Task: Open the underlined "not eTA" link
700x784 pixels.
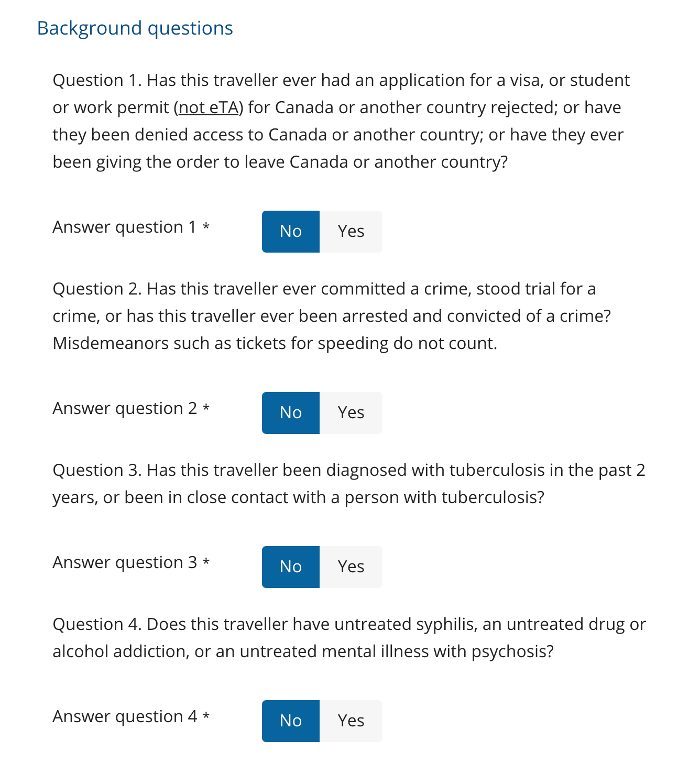Action: pos(209,107)
